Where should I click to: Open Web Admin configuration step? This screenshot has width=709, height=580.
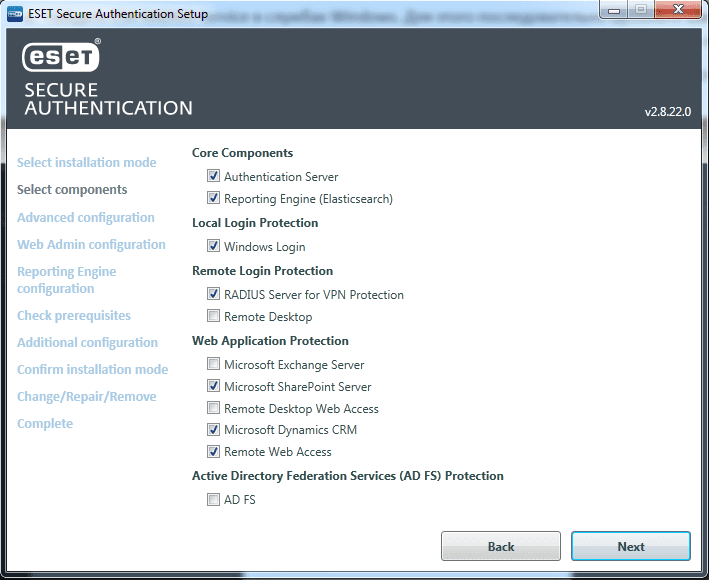91,245
